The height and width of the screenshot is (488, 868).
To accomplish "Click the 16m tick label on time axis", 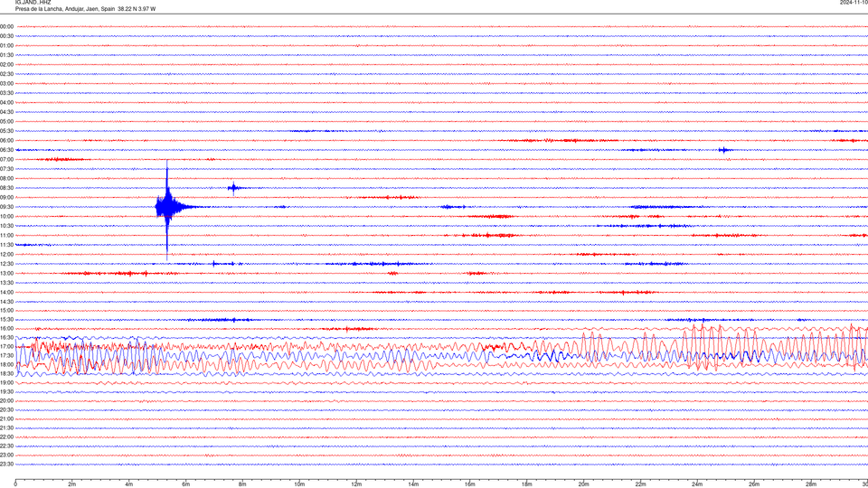I will tap(470, 484).
